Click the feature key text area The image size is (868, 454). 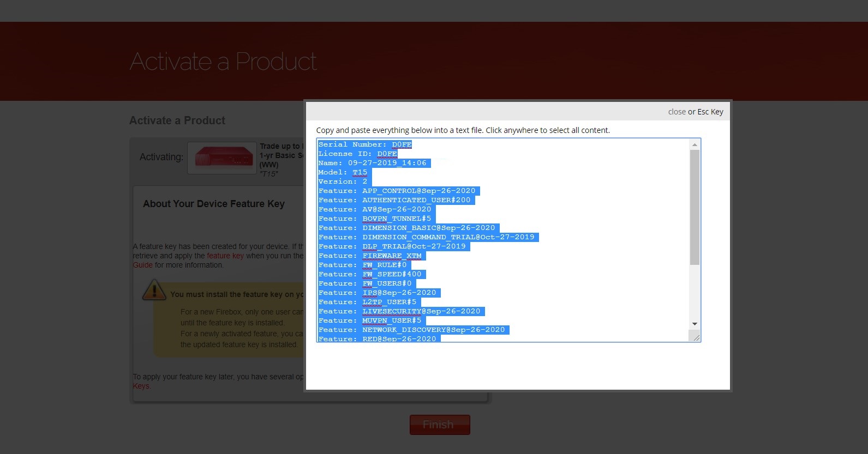tap(508, 240)
